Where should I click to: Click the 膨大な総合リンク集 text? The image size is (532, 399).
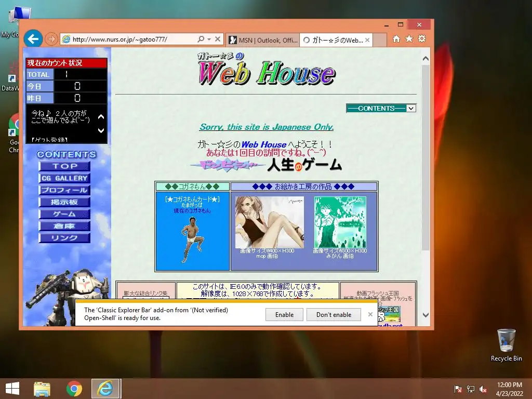tap(145, 293)
